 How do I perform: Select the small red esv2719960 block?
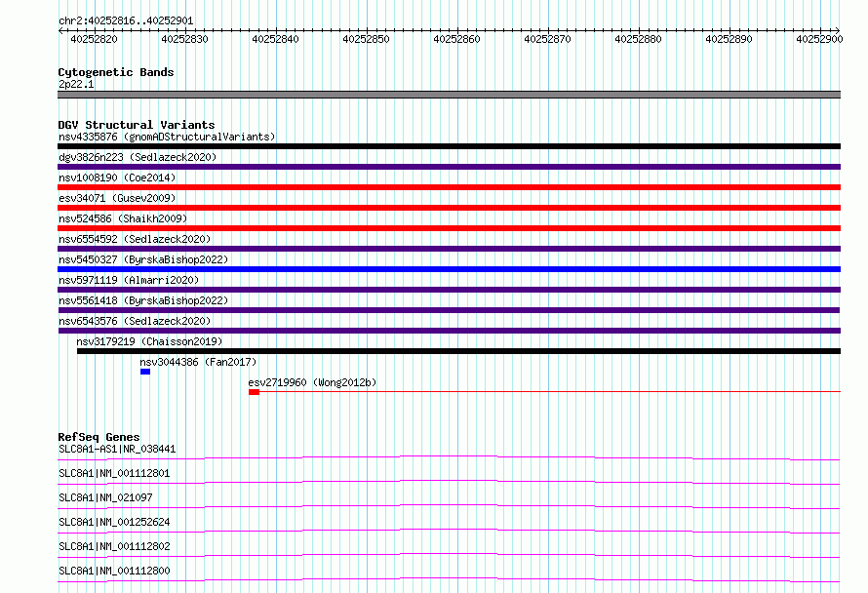click(255, 392)
